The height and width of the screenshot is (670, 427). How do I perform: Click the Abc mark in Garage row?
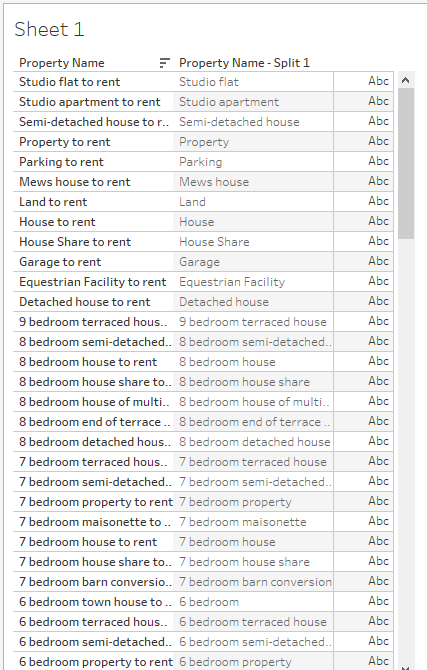coord(378,261)
